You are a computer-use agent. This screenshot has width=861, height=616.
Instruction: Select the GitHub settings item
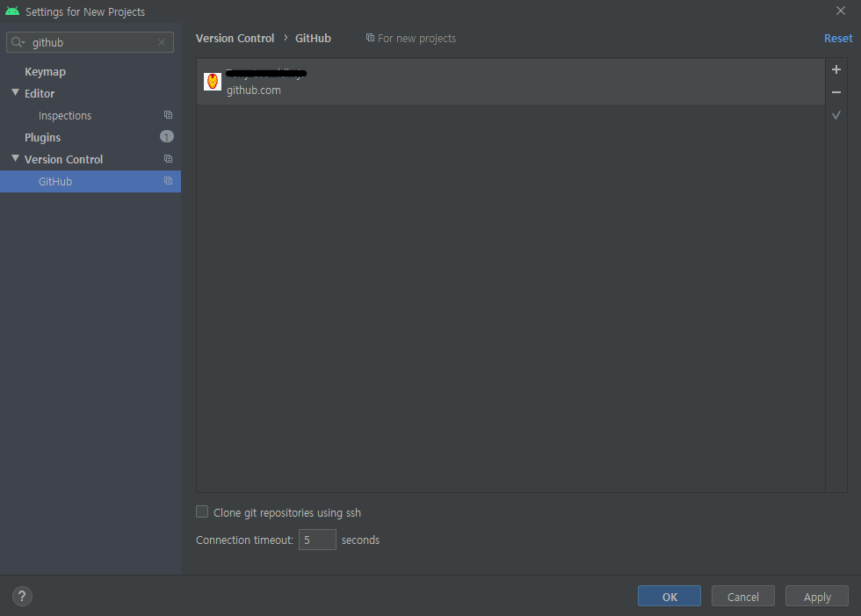pyautogui.click(x=90, y=181)
